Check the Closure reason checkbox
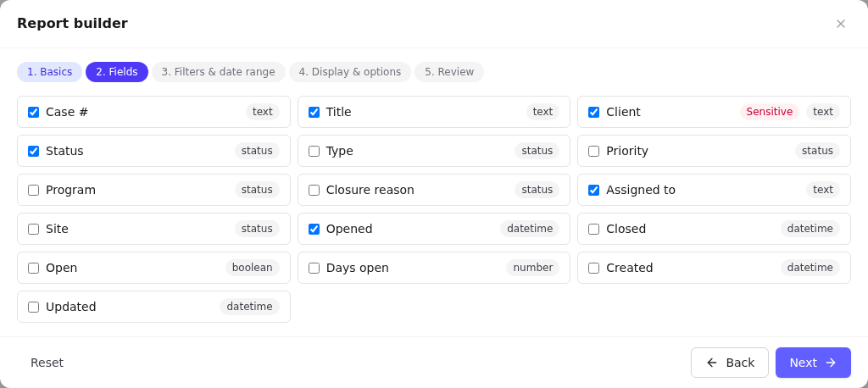This screenshot has height=388, width=868. click(314, 191)
